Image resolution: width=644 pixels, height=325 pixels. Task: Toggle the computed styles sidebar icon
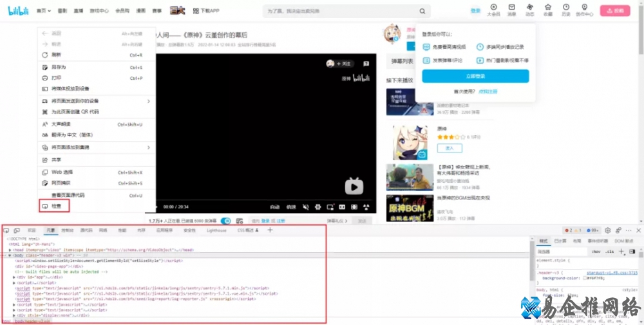[632, 252]
